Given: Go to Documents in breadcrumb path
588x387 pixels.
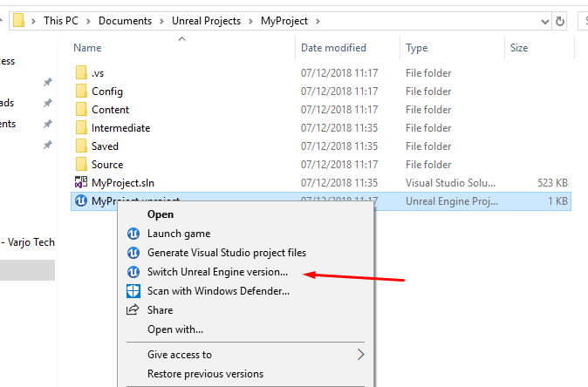Looking at the screenshot, I should (x=125, y=21).
